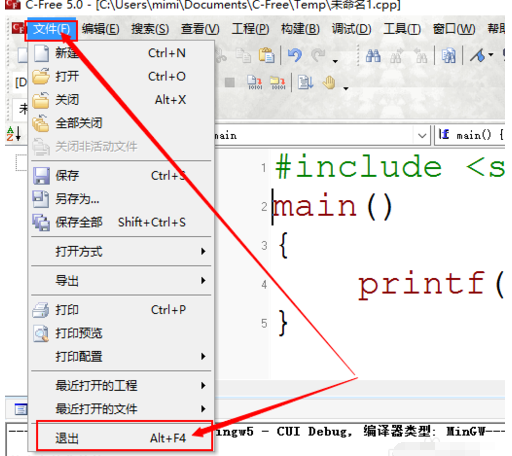Open the 编辑(E) menu
The image size is (512, 456).
(x=100, y=30)
